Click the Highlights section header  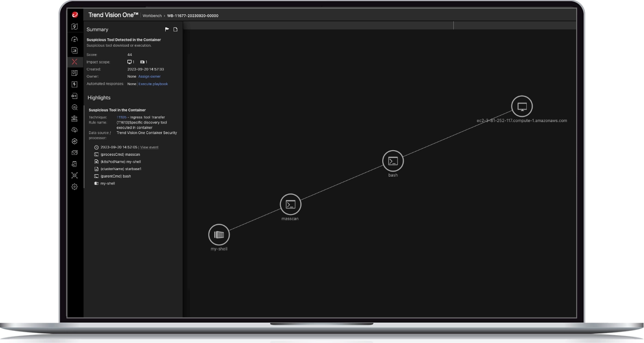point(99,98)
